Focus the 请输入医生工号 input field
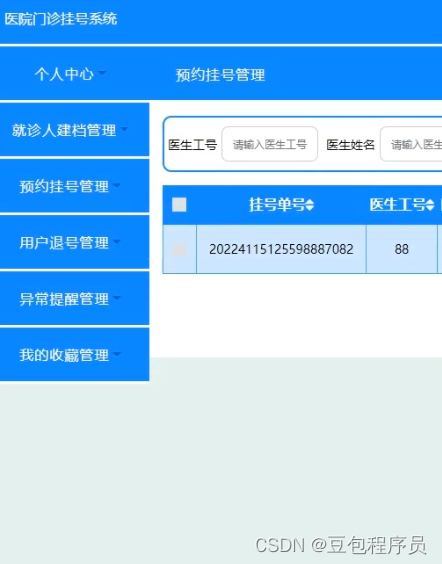 coord(270,144)
